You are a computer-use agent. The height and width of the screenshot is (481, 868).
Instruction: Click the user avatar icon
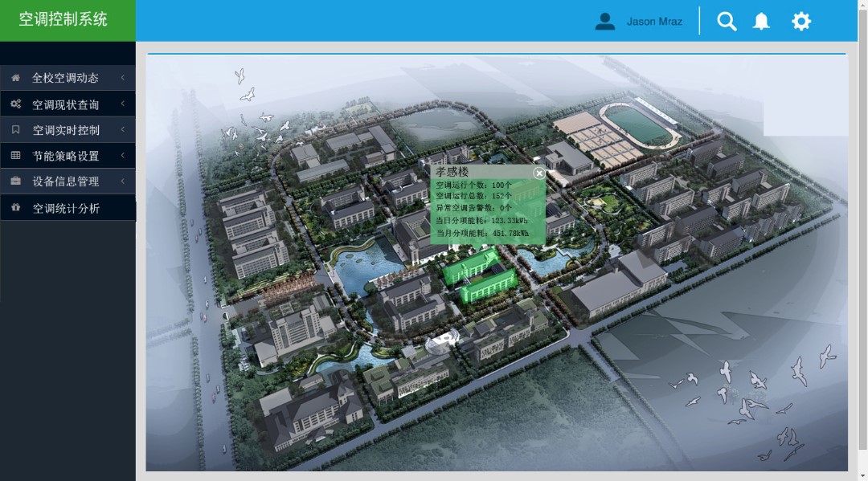604,22
